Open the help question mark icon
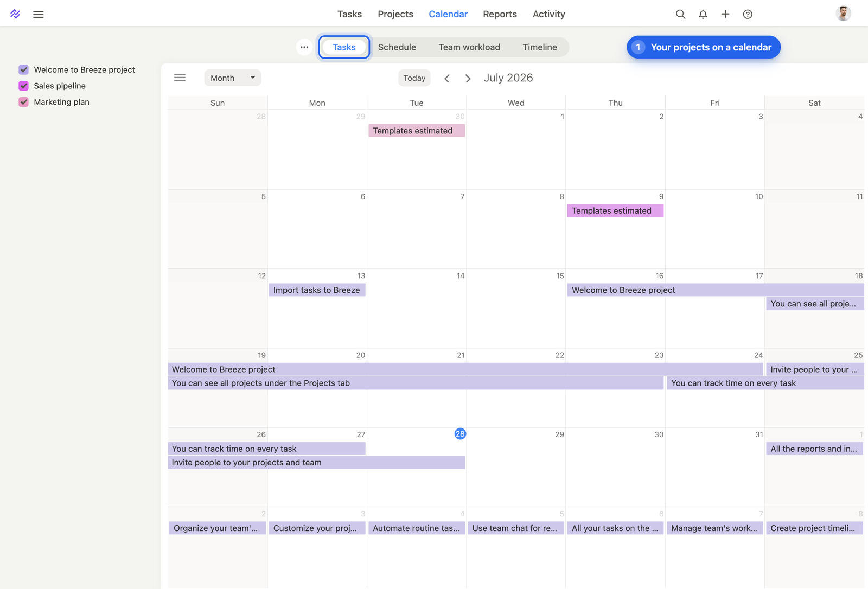Viewport: 868px width, 589px height. [x=748, y=14]
